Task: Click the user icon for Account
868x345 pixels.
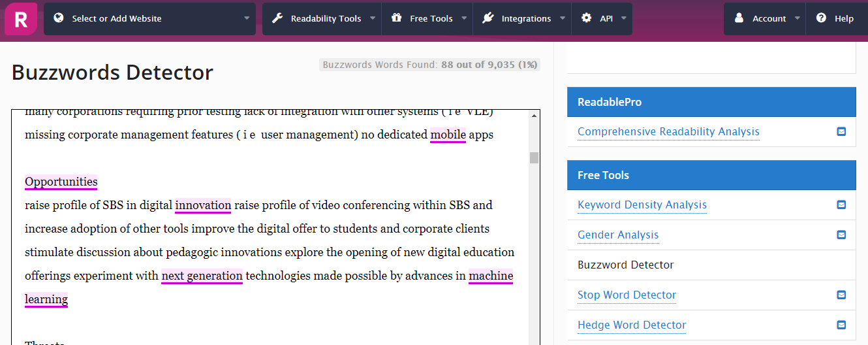Action: pyautogui.click(x=739, y=18)
